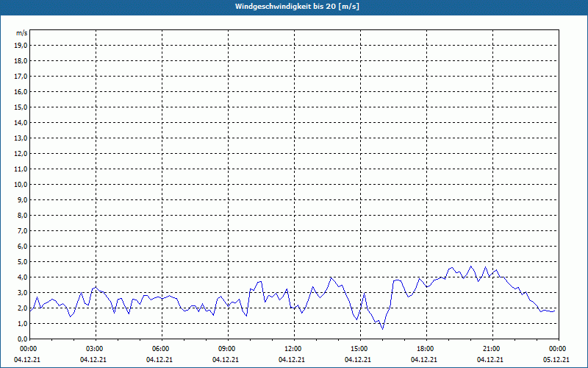Viewport: 588px width, 368px height.
Task: Select the "04.12.21" date under "21:00"
Action: tap(490, 360)
